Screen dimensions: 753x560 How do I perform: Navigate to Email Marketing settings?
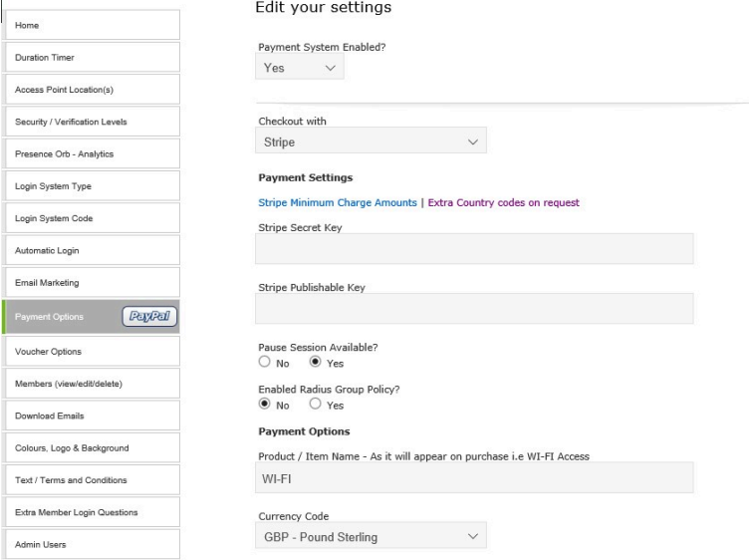coord(92,283)
